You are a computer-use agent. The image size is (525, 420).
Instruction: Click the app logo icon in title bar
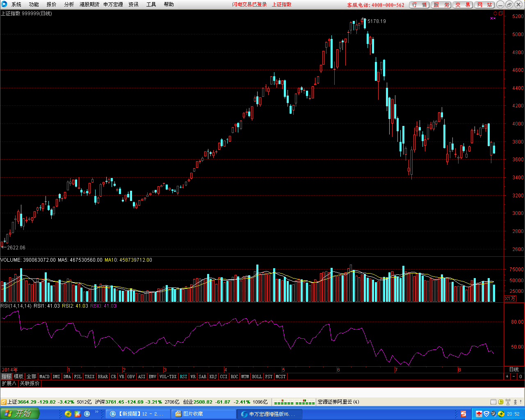click(x=4, y=4)
